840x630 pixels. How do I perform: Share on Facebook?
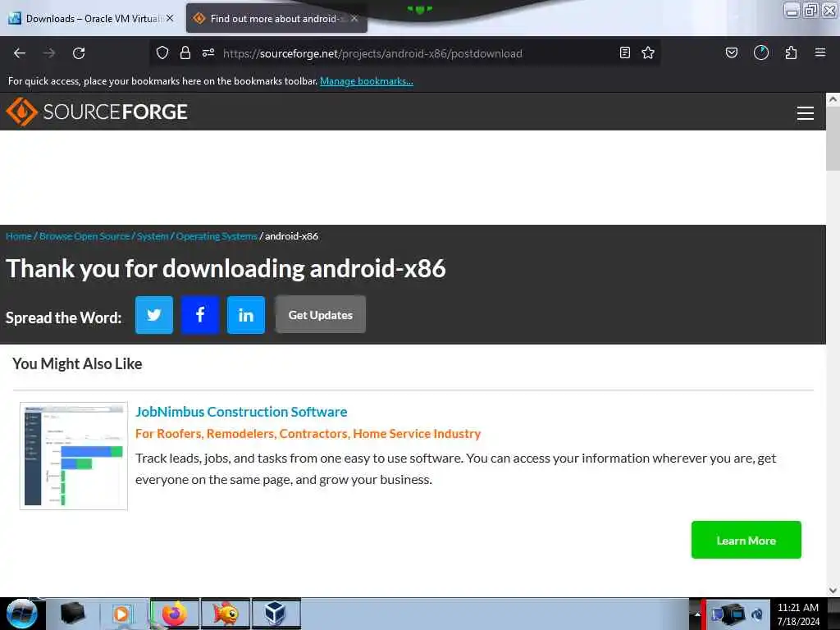[200, 315]
